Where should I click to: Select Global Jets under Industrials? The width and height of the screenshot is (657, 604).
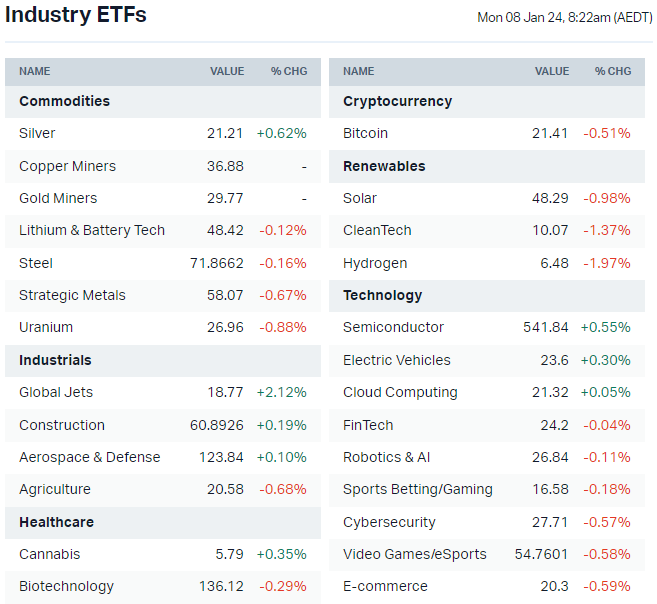coord(56,392)
